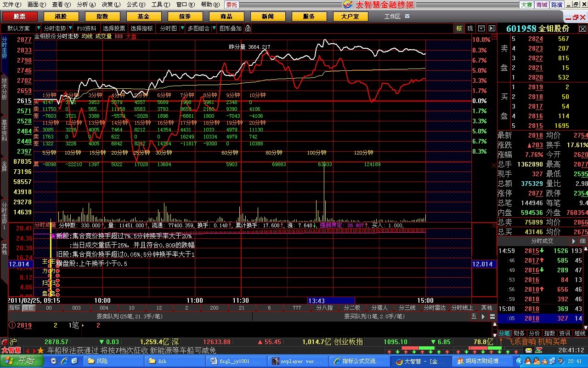Click the 路演 button
Viewport: 588px width, 368px height.
point(557,5)
